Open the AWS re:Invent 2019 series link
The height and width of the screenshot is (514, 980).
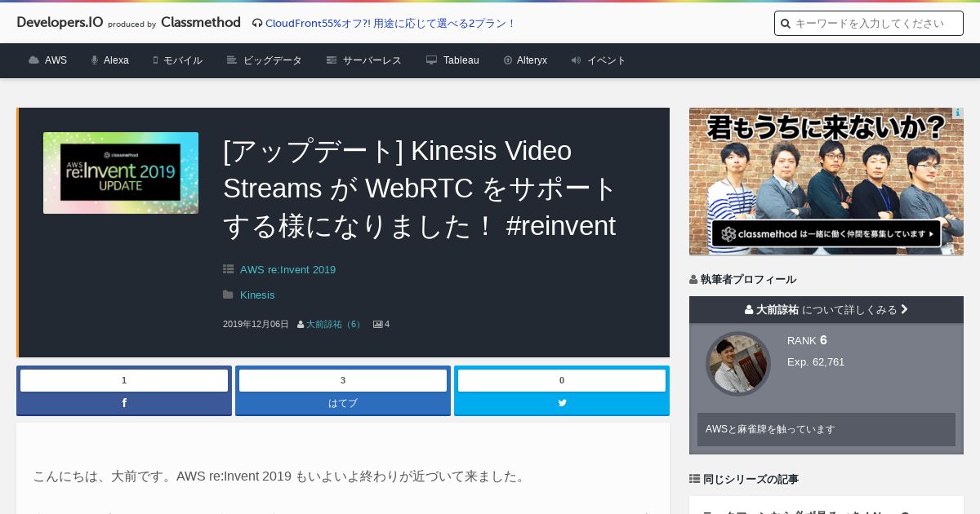tap(287, 270)
